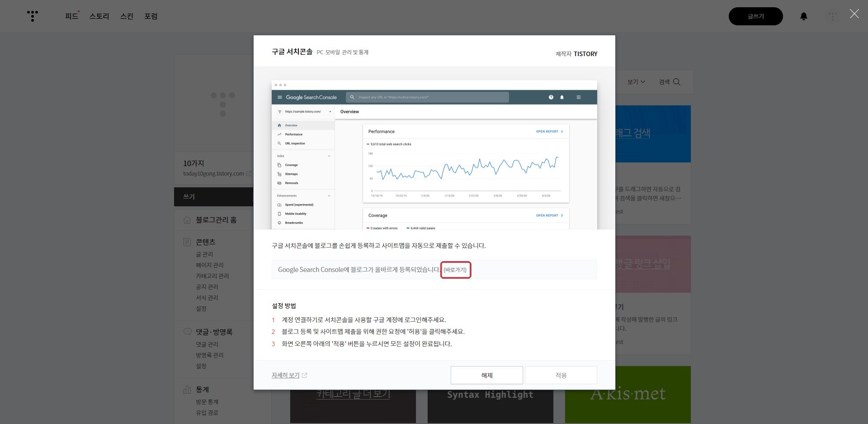
Task: Click the bar chart icon beside 통계
Action: point(187,390)
